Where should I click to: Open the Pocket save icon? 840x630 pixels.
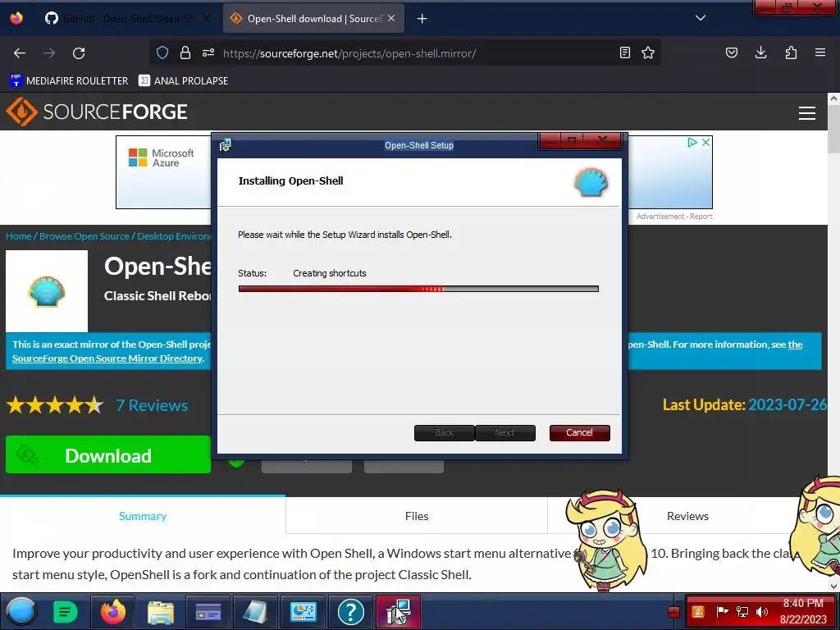731,53
